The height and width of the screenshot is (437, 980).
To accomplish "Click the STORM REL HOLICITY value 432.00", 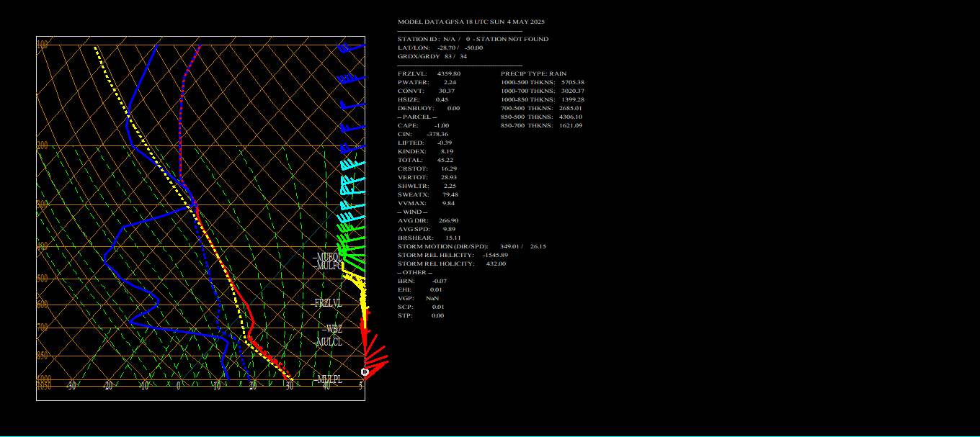I will (x=496, y=263).
